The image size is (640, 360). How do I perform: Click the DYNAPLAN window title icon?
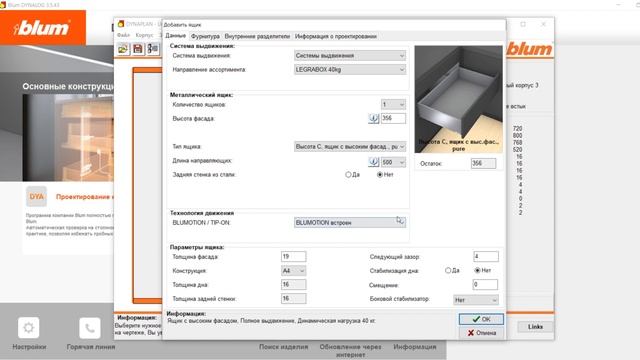[120, 24]
